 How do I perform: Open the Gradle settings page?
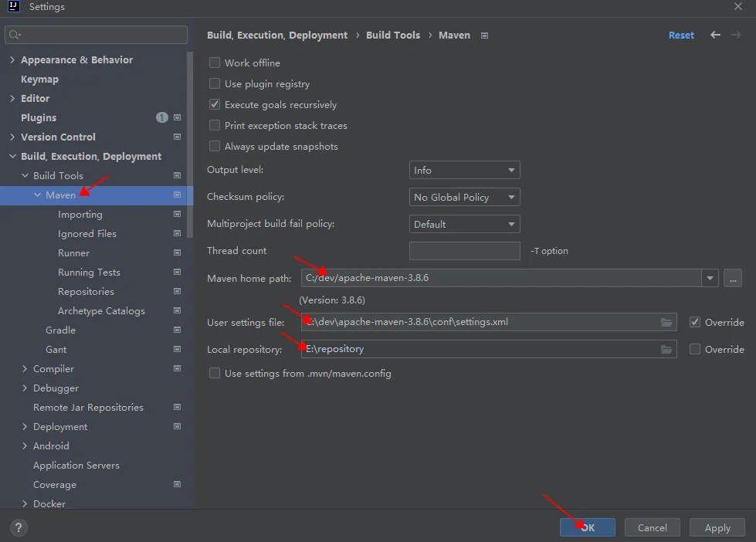point(60,330)
